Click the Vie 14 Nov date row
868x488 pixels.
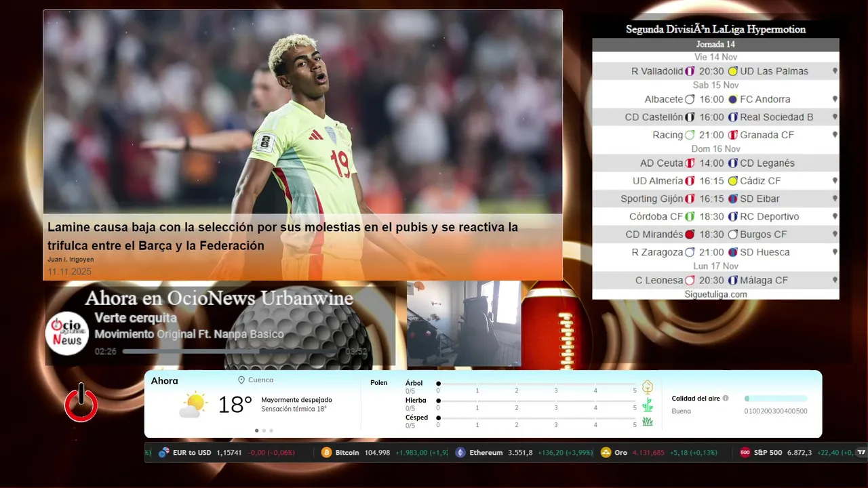(x=715, y=57)
